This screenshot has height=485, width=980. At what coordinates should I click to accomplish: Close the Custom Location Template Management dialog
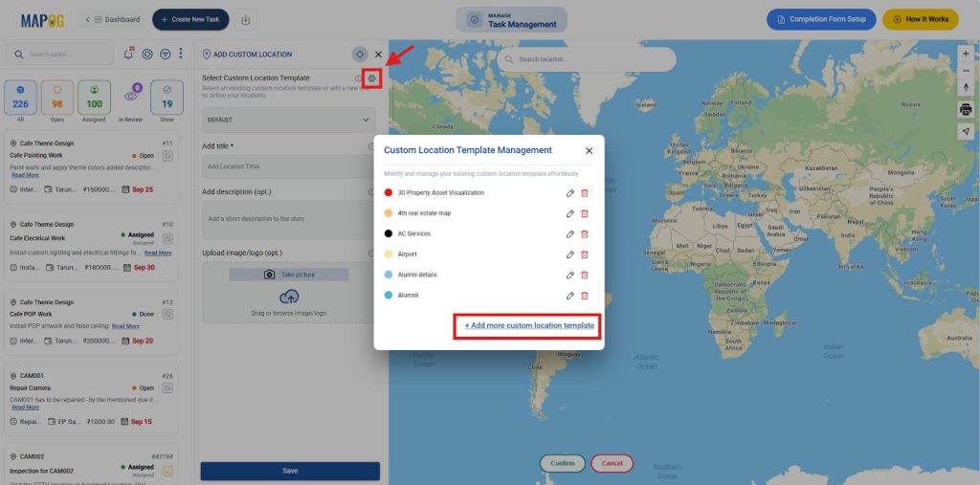(589, 150)
